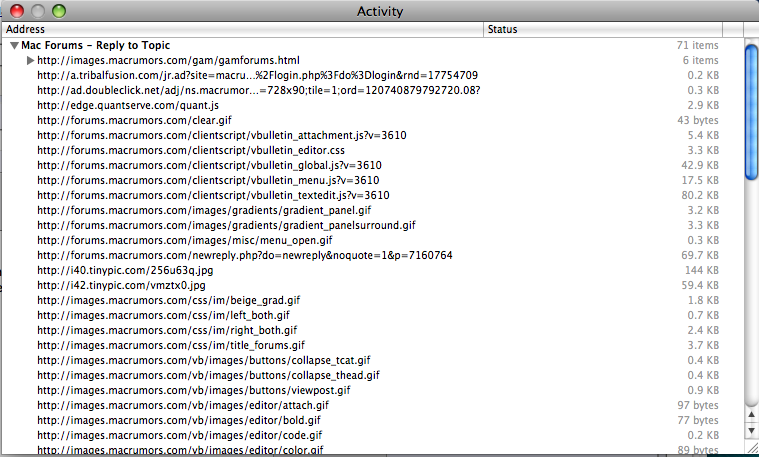Select the misc/menu_open.gif row
Screen dimensions: 759x457
pyautogui.click(x=373, y=241)
